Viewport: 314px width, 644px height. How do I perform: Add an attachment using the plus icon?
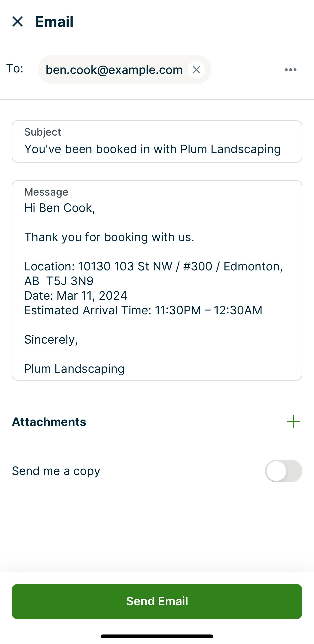293,422
